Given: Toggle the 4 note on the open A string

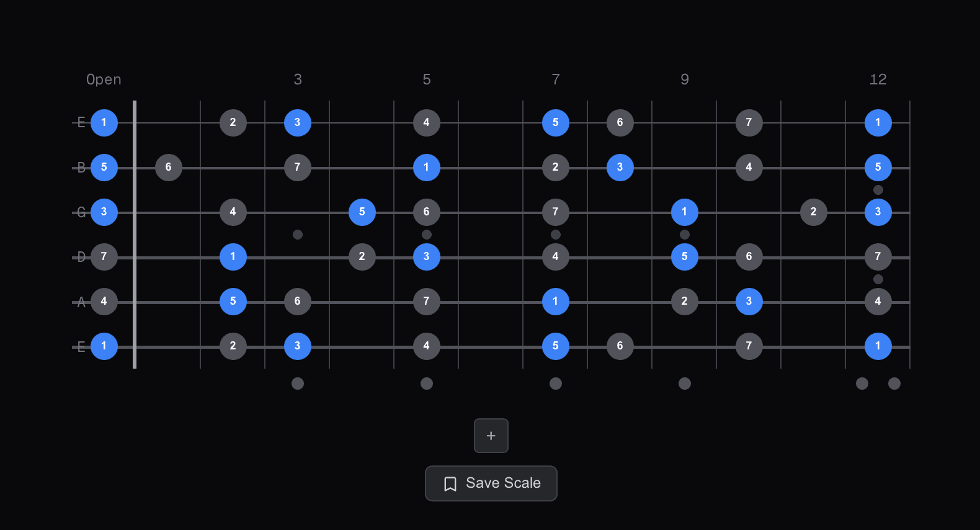Looking at the screenshot, I should [104, 301].
